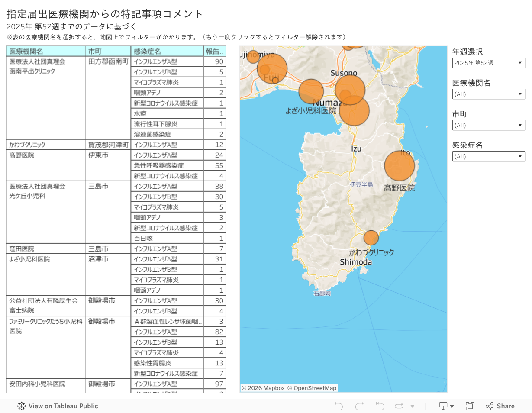The height and width of the screenshot is (413, 532).
Task: Select 高野医院 row in the table
Action: coord(22,155)
